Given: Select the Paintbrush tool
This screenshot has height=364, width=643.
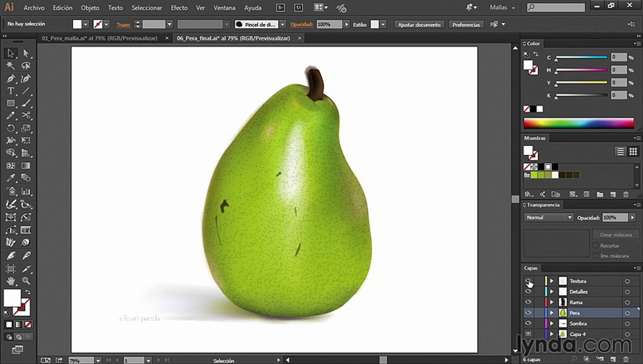Looking at the screenshot, I should click(x=26, y=103).
